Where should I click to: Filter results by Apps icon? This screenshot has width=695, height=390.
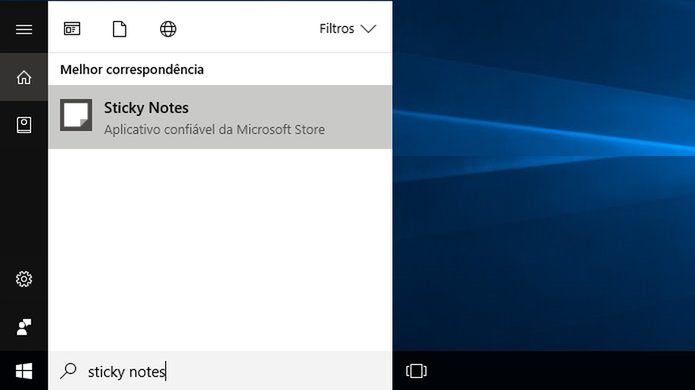pos(72,29)
